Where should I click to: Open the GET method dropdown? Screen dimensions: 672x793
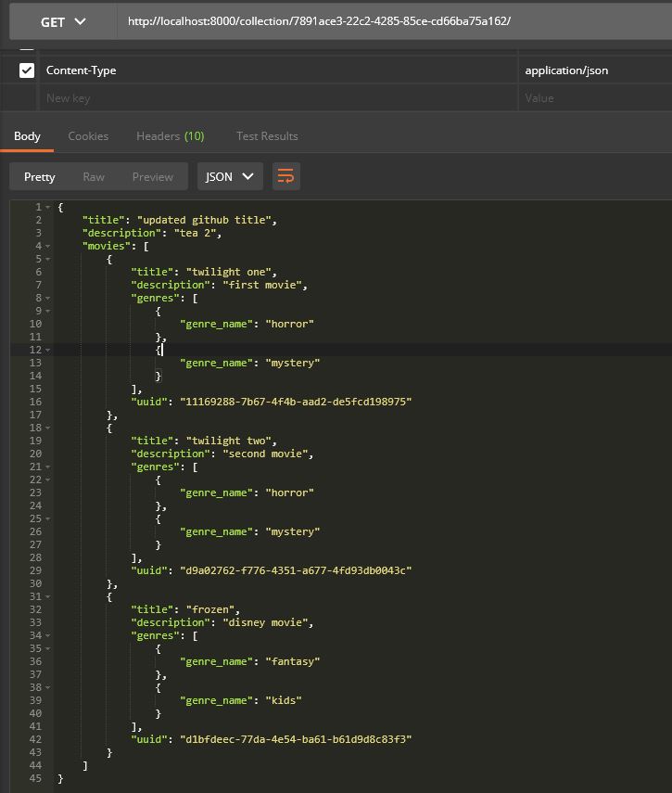[x=63, y=21]
